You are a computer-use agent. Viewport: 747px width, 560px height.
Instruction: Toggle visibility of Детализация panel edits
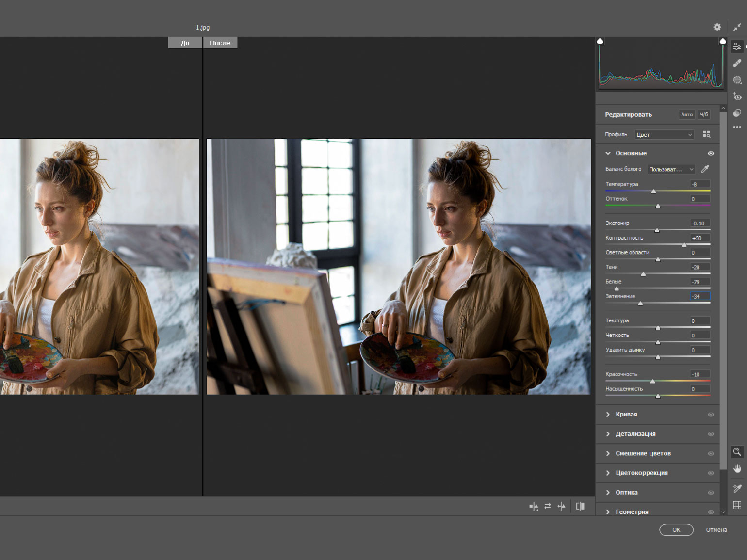click(x=711, y=434)
